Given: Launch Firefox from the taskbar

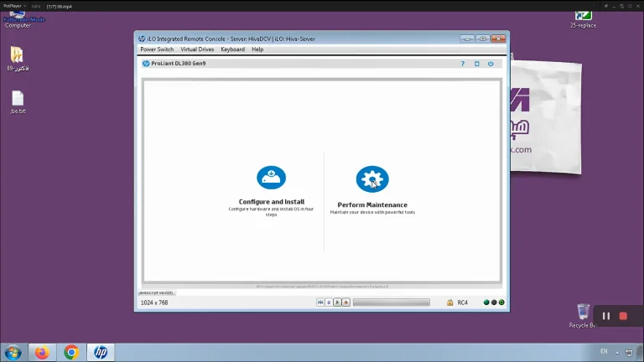Looking at the screenshot, I should click(x=42, y=352).
